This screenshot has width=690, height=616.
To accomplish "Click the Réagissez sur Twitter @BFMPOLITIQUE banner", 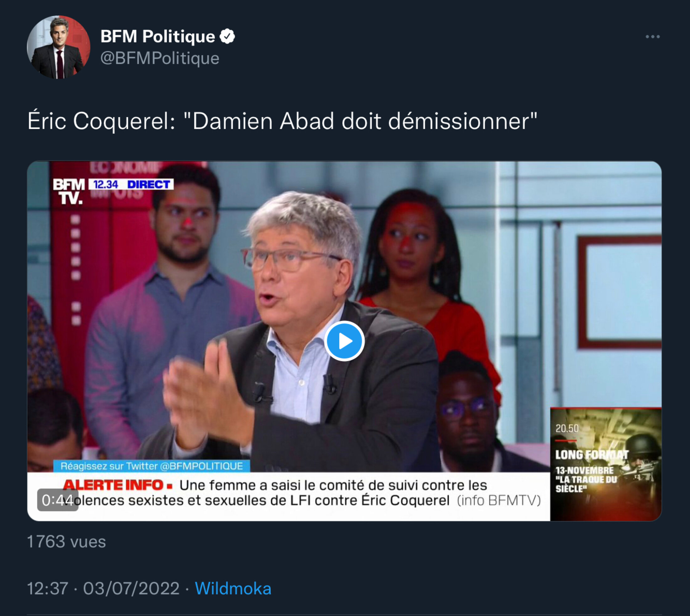I will pos(151,466).
